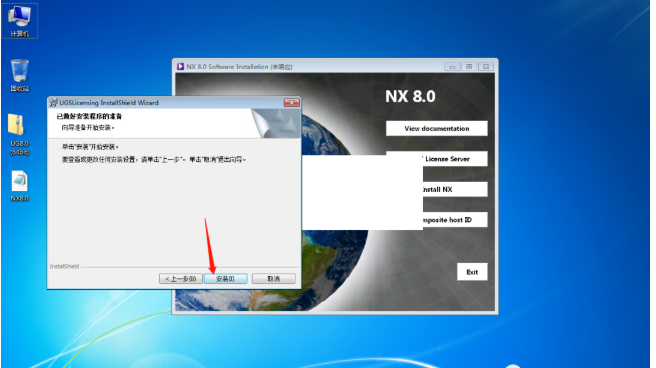The width and height of the screenshot is (656, 368).
Task: Close the UGSLicensing InstallShield Wizard
Action: tap(292, 102)
